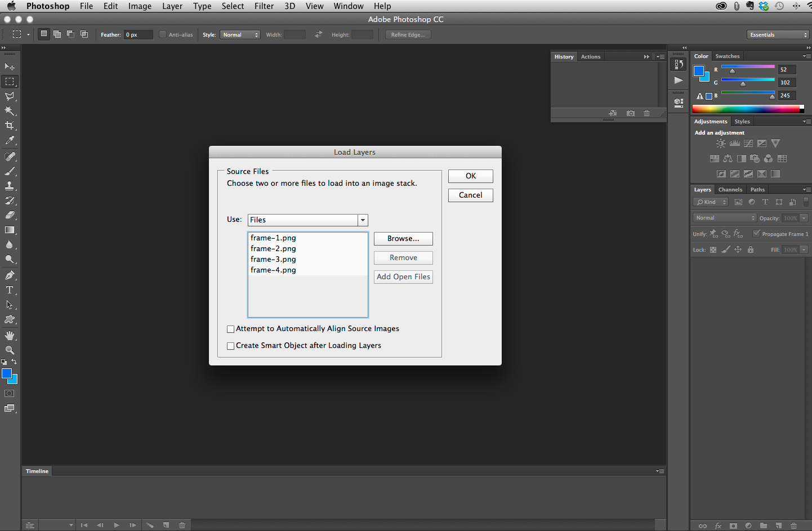Select the Eraser tool
The height and width of the screenshot is (531, 812).
(10, 215)
